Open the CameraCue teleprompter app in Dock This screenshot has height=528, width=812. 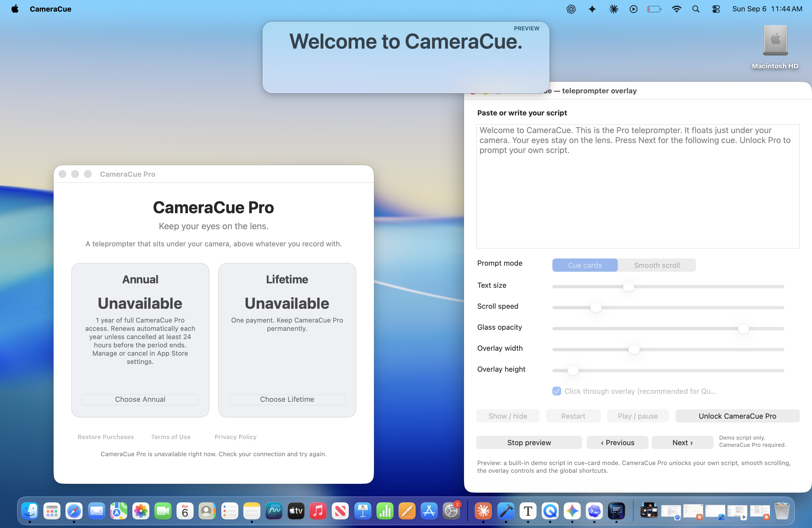coord(616,511)
